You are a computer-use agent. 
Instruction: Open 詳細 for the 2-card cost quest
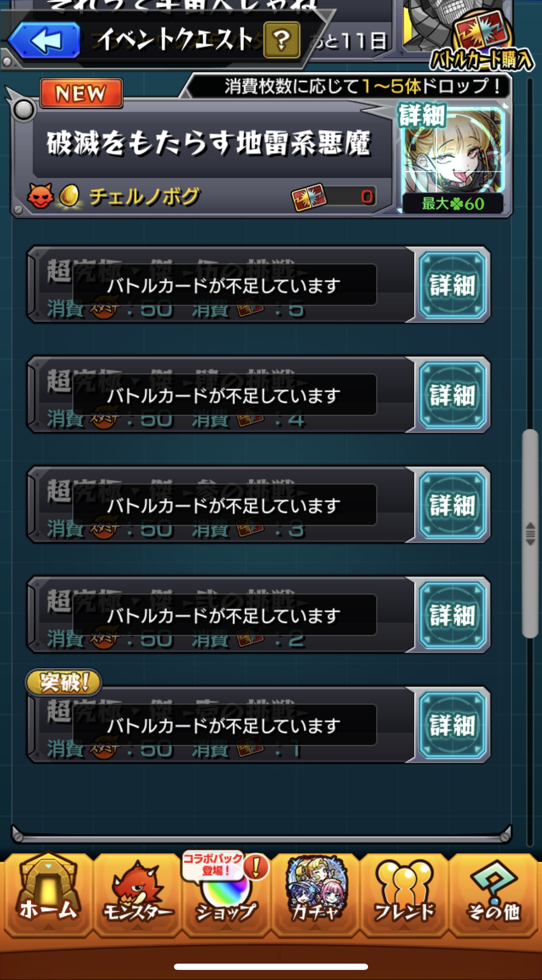[x=452, y=615]
